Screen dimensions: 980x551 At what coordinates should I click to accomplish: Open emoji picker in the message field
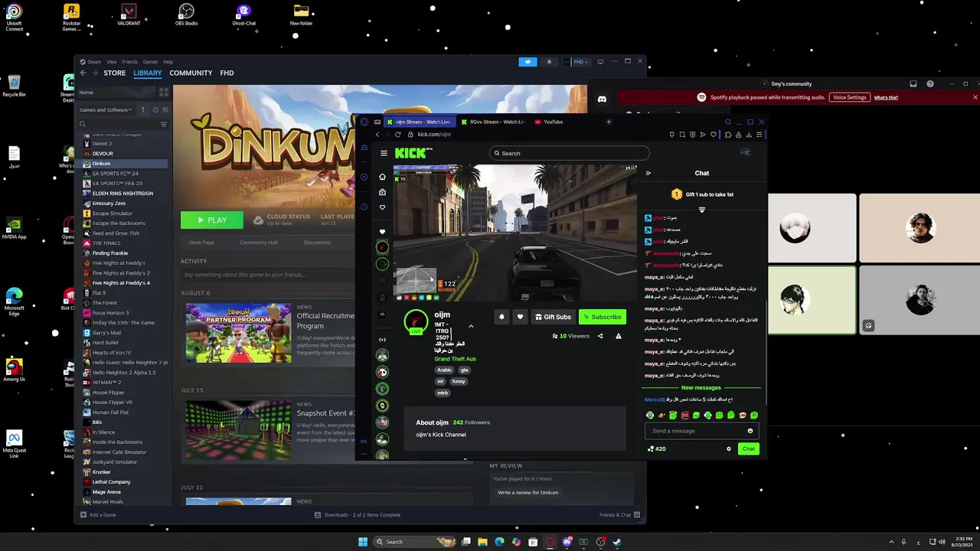(750, 431)
